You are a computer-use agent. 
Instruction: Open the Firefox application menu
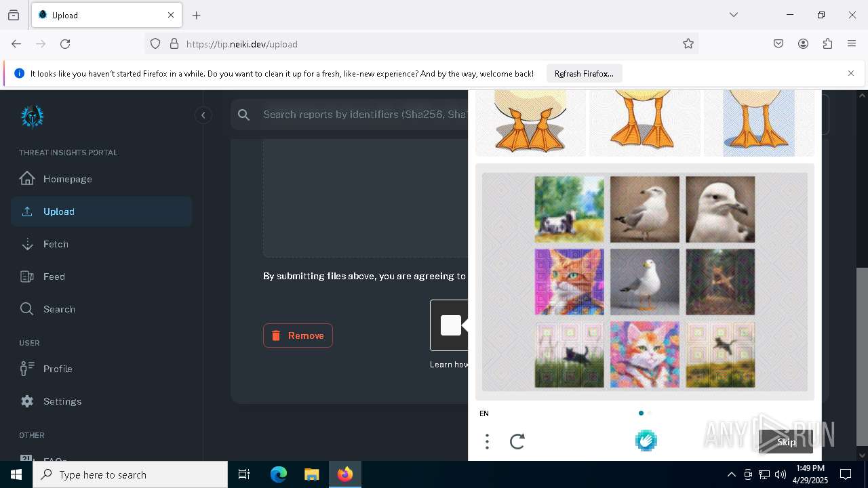pos(852,44)
